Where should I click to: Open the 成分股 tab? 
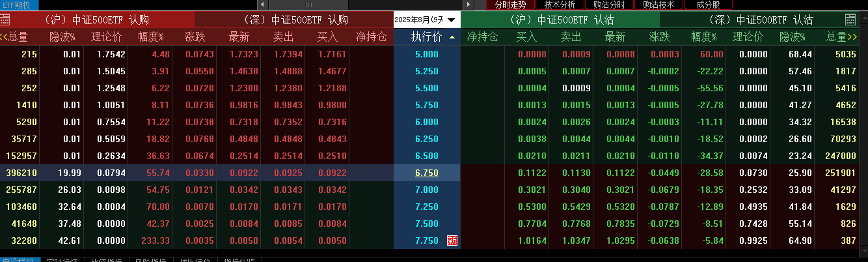point(708,5)
